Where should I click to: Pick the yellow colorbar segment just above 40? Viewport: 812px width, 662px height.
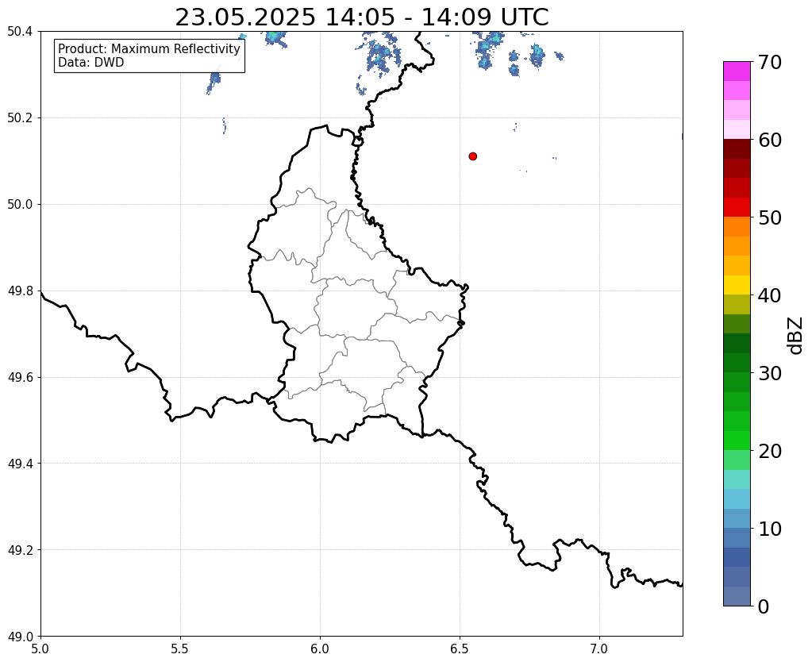click(x=737, y=285)
